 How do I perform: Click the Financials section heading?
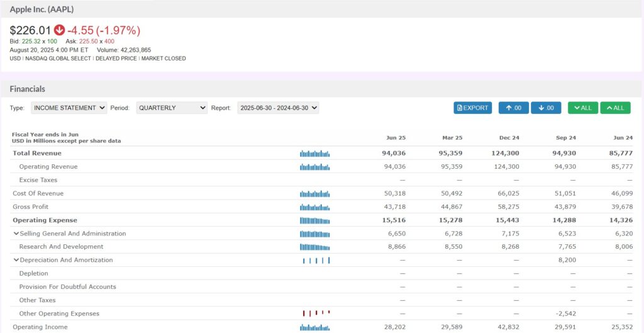coord(28,89)
